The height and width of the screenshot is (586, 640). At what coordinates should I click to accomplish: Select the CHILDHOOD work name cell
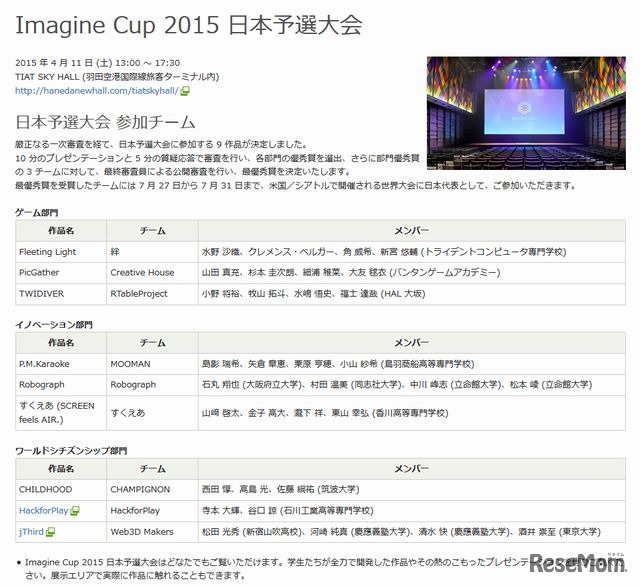(x=61, y=490)
